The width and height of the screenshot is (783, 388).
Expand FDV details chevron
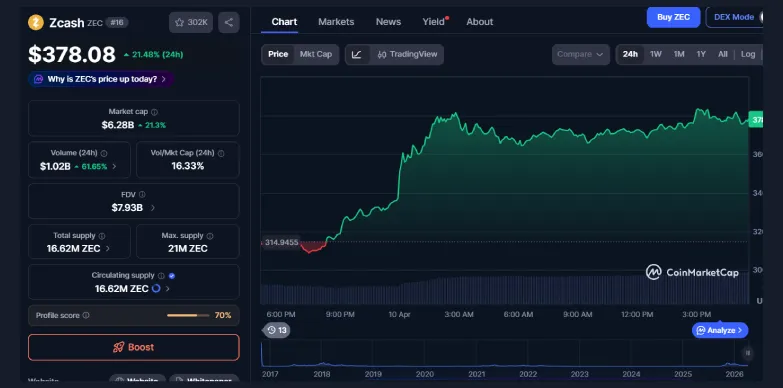pyautogui.click(x=152, y=207)
